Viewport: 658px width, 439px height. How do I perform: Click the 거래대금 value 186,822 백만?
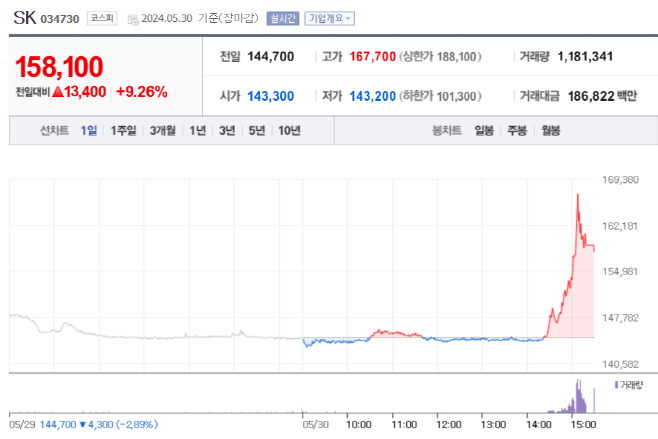602,96
